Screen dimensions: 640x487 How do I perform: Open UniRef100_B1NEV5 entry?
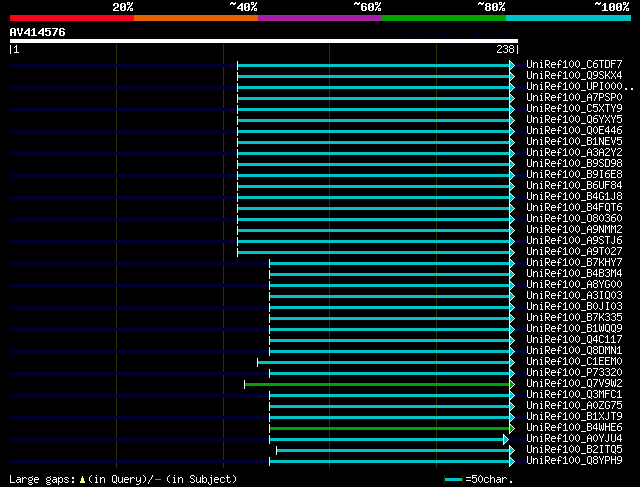(574, 142)
